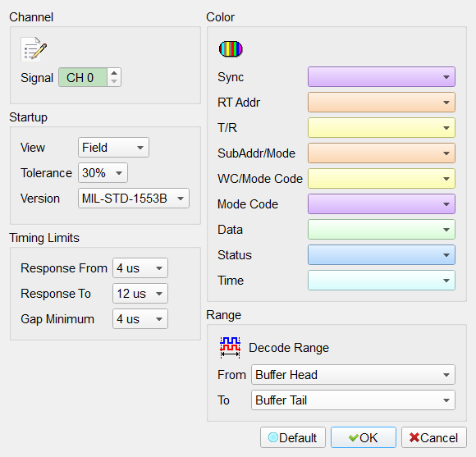Click the Timing Limits group title
The width and height of the screenshot is (476, 457).
pos(44,238)
